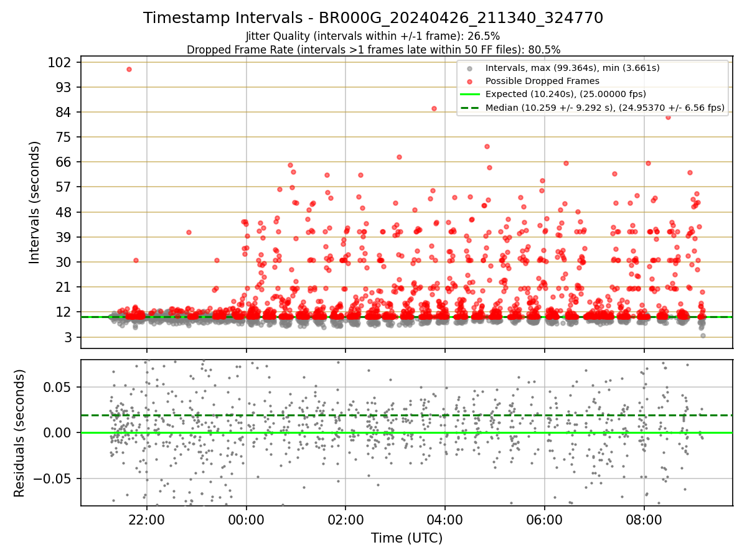Click the 'Expected (10.240s), (25.00000 fps)' legend entry
The height and width of the screenshot is (560, 747).
565,94
